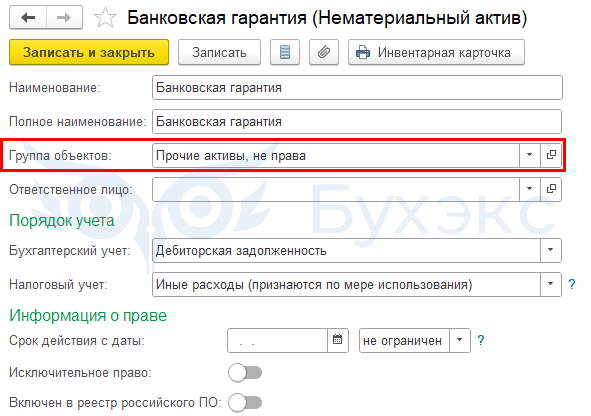591x416 pixels.
Task: Expand the Ответственное лицо dropdown
Action: coord(530,189)
